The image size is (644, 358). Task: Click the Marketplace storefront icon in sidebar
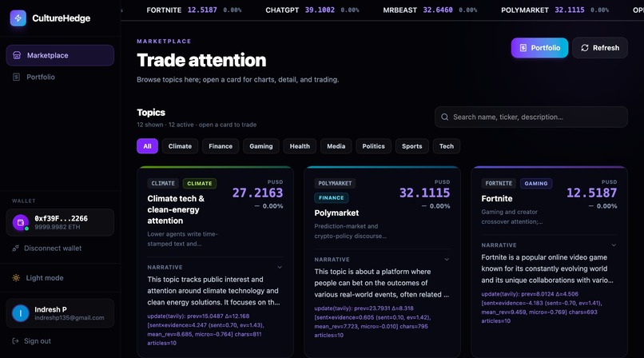(x=17, y=55)
